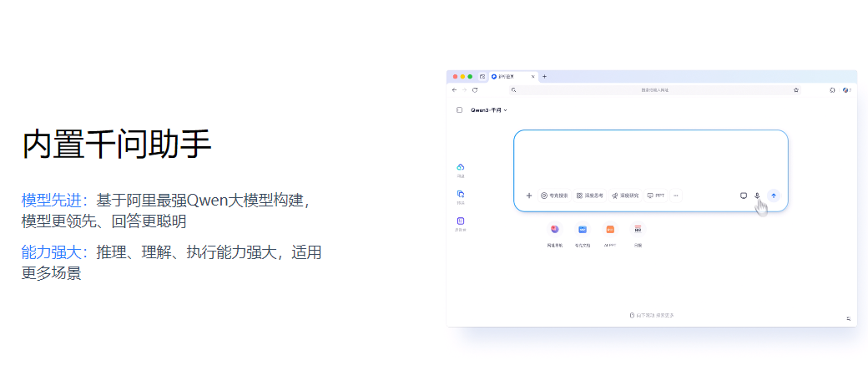Screen dimensions: 868x371
Task: Open the purple bottom icon in left sidebar
Action: click(x=461, y=221)
